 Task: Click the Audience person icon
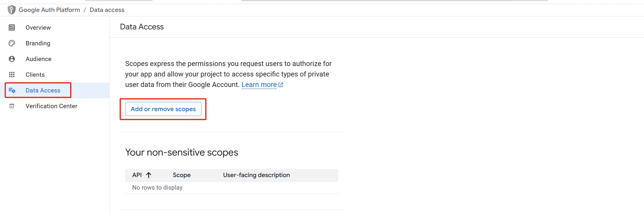pos(12,59)
